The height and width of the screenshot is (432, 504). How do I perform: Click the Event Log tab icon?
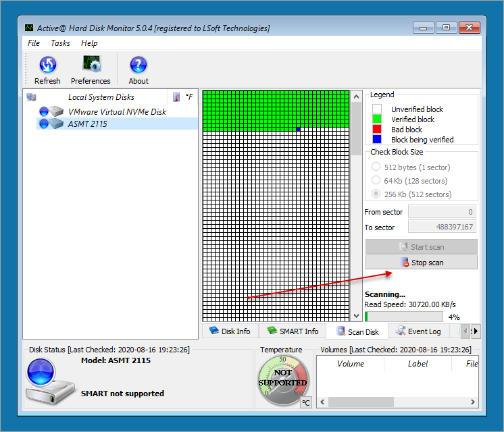point(401,331)
